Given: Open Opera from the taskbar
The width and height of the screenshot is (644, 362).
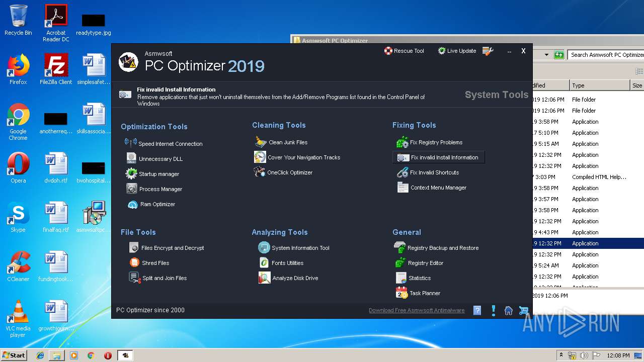Looking at the screenshot, I should [x=108, y=355].
